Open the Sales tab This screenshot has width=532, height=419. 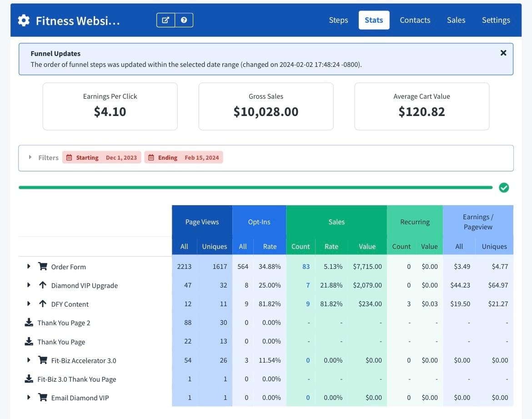(456, 20)
